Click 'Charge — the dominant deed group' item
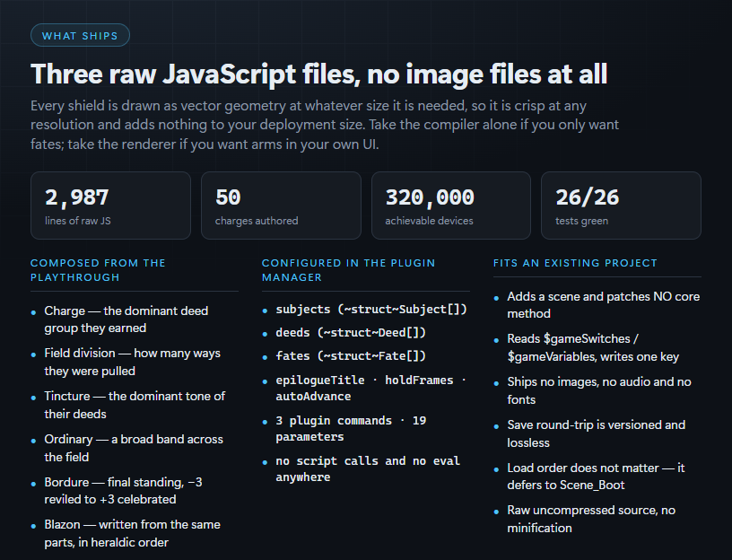732x560 pixels. coord(126,319)
